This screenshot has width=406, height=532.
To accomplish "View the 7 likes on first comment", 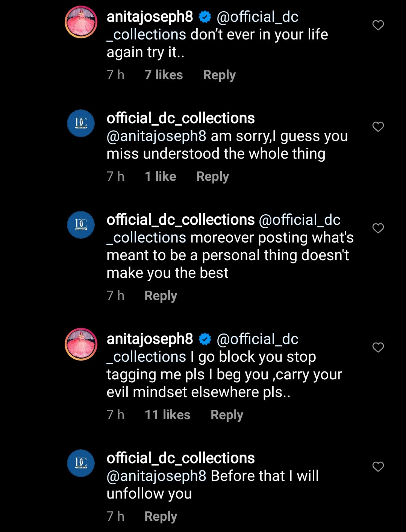I will (x=164, y=75).
